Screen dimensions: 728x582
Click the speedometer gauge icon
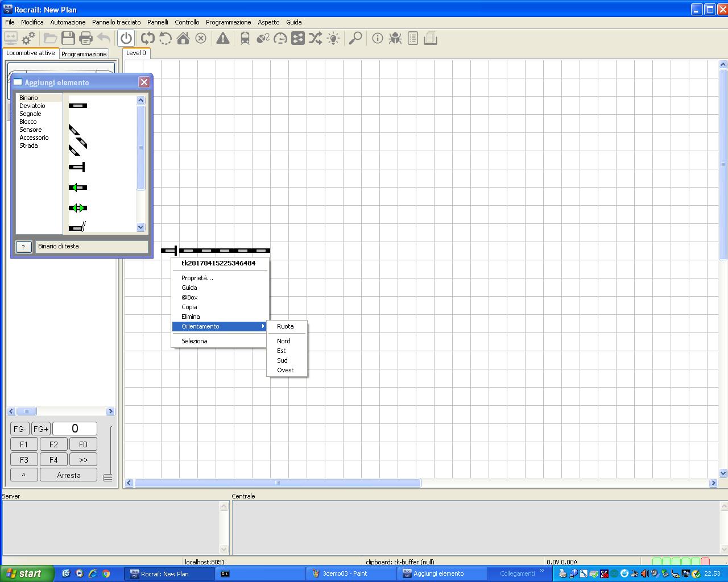(x=280, y=39)
